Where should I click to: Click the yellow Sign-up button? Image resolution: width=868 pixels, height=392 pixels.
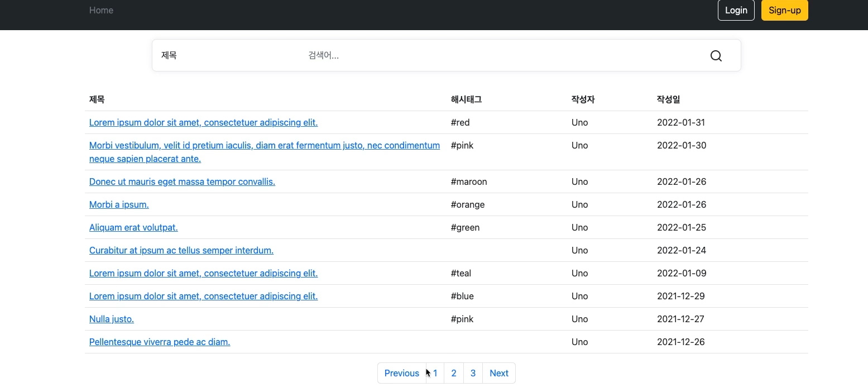click(785, 10)
